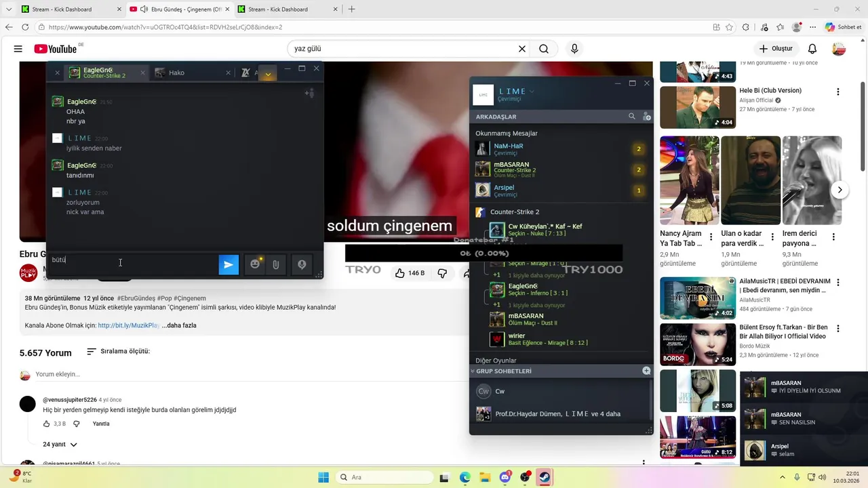
Task: Collapse the Grup Sohbetleri section
Action: tap(473, 371)
